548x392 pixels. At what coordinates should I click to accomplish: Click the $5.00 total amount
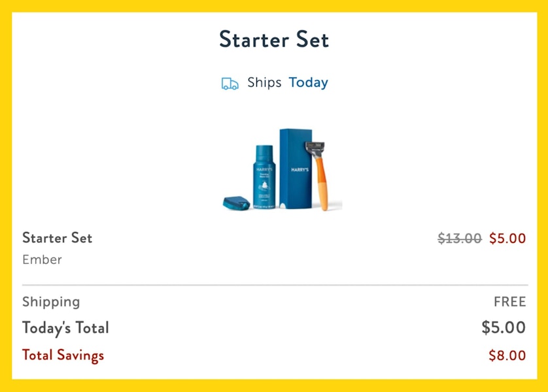point(504,328)
